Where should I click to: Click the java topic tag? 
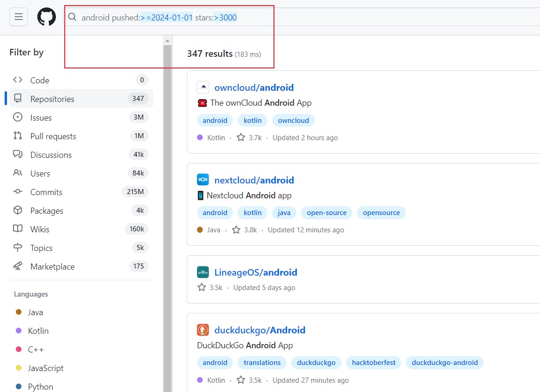pyautogui.click(x=284, y=213)
